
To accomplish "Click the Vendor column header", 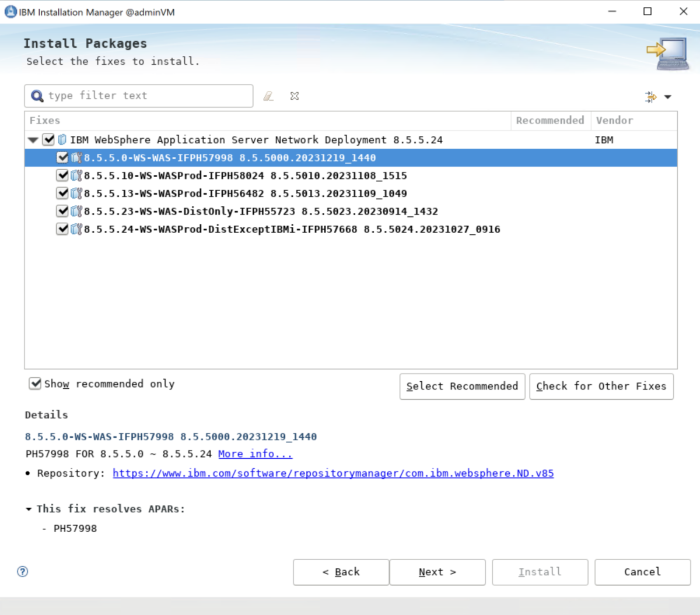I will (614, 120).
